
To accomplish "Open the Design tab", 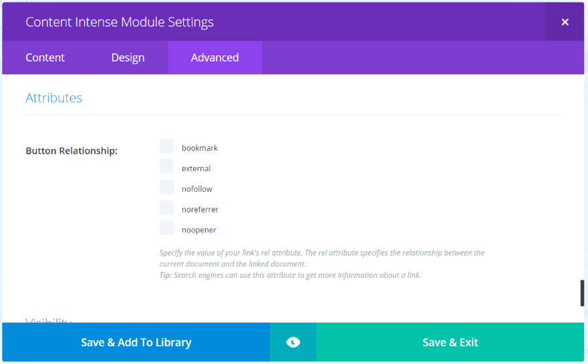I will [128, 57].
